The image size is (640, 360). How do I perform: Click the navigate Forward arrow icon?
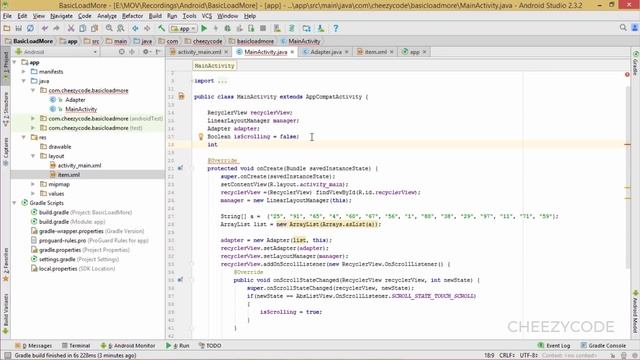click(147, 28)
